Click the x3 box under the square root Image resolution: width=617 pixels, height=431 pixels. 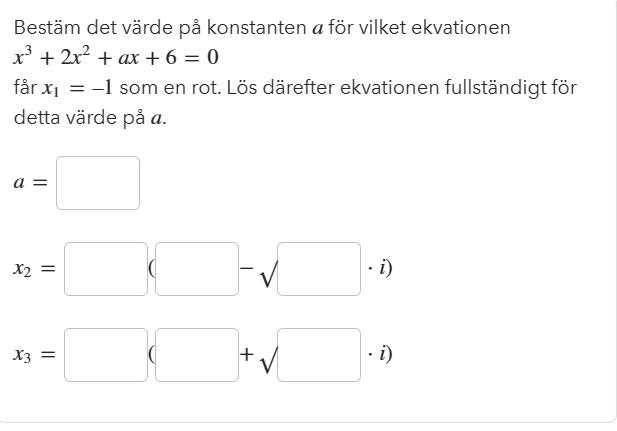click(x=319, y=355)
